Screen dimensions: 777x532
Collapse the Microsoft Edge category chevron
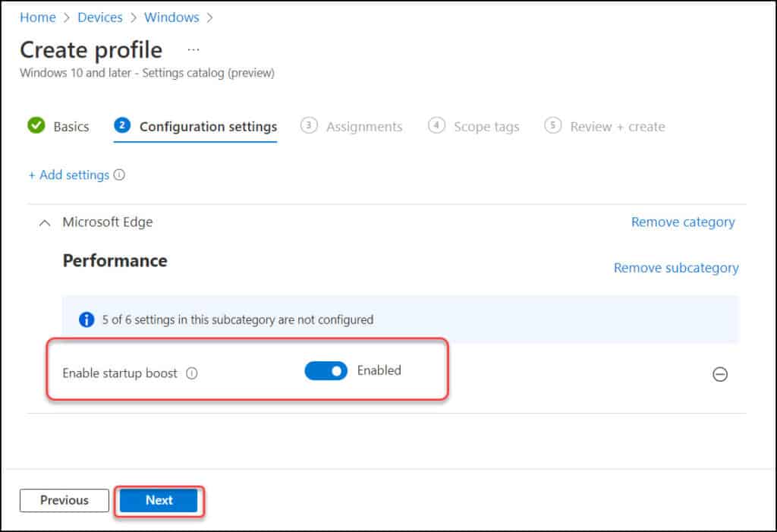coord(45,223)
